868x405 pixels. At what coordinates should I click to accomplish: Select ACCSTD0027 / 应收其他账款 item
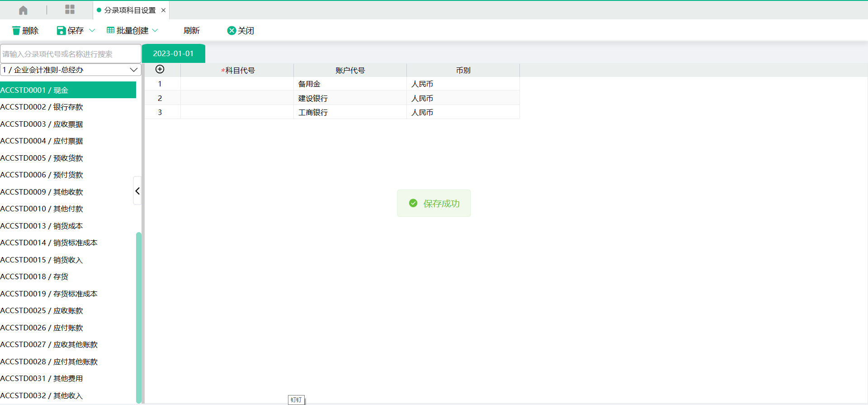pyautogui.click(x=68, y=344)
